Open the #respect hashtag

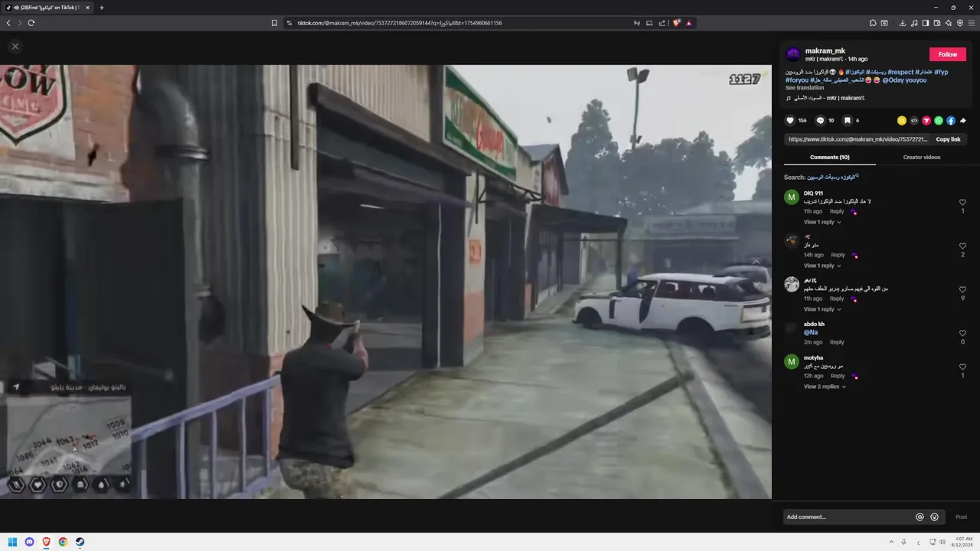[900, 72]
